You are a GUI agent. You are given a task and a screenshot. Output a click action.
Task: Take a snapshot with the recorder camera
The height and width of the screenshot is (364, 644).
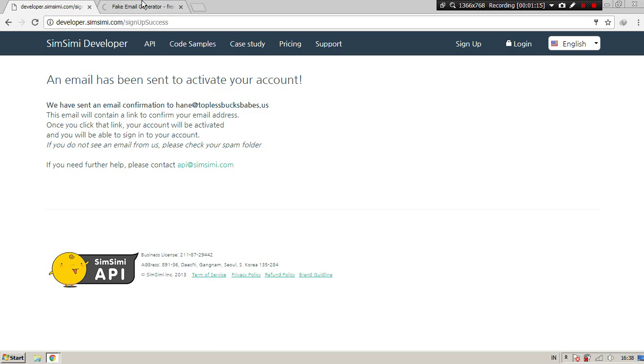562,5
